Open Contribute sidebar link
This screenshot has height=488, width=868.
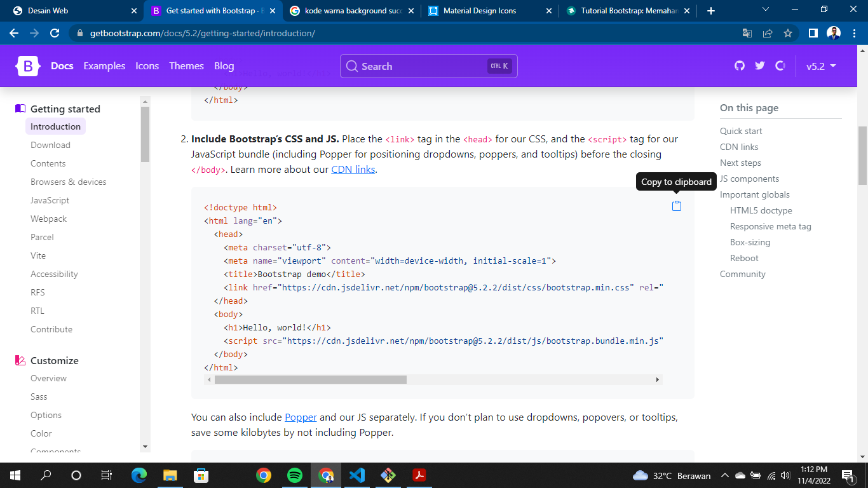point(51,329)
